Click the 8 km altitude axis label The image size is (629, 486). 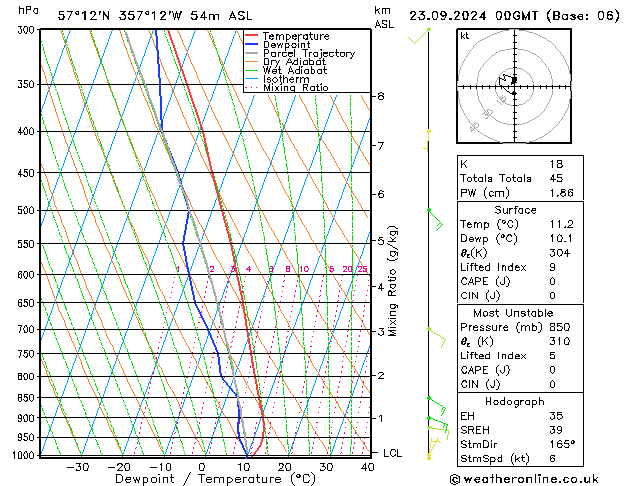tap(381, 96)
